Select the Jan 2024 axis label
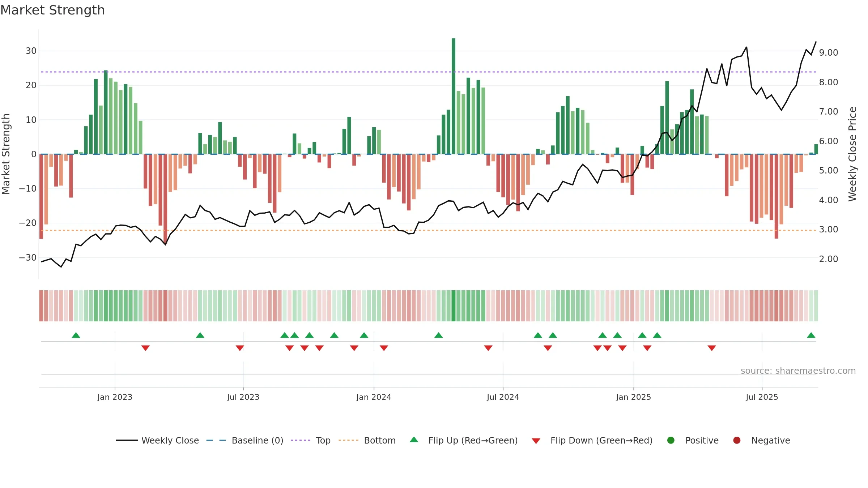The height and width of the screenshot is (488, 868). click(x=374, y=397)
